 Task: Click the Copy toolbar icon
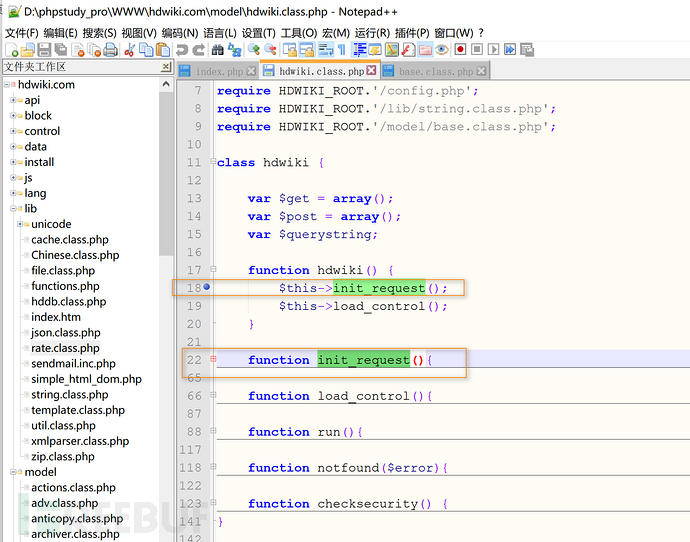click(x=146, y=50)
